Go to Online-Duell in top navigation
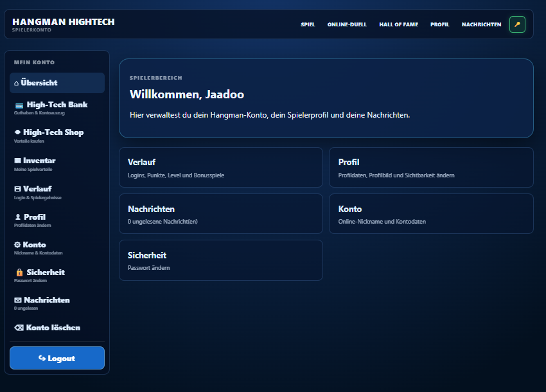 347,24
